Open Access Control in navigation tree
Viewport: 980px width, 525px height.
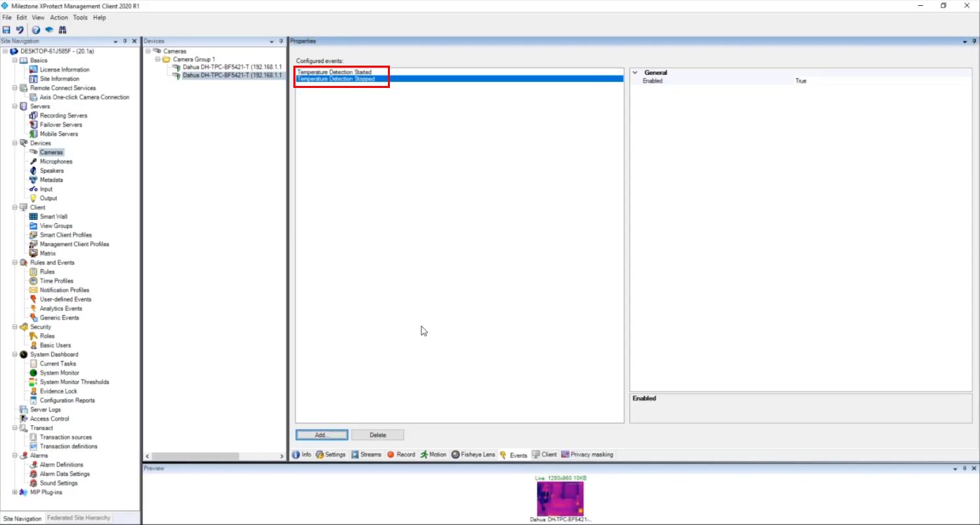pyautogui.click(x=49, y=419)
